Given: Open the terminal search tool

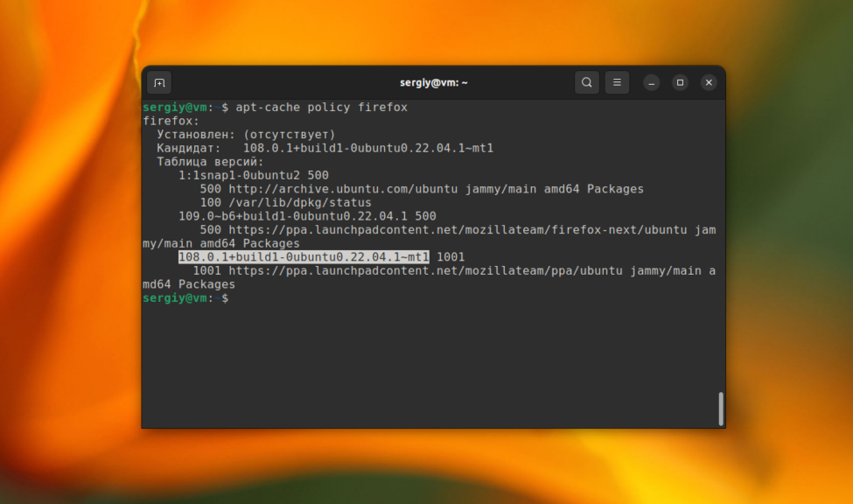Looking at the screenshot, I should click(586, 82).
